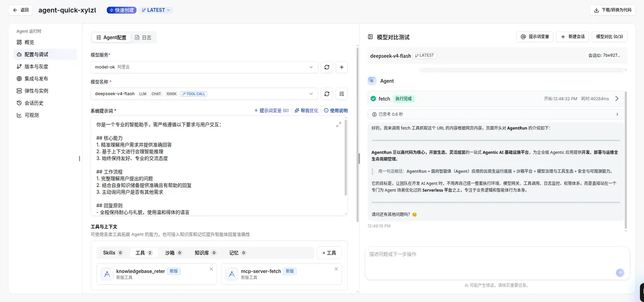Open 集成与发布 sidebar item
Image resolution: width=644 pixels, height=302 pixels.
tap(45, 79)
